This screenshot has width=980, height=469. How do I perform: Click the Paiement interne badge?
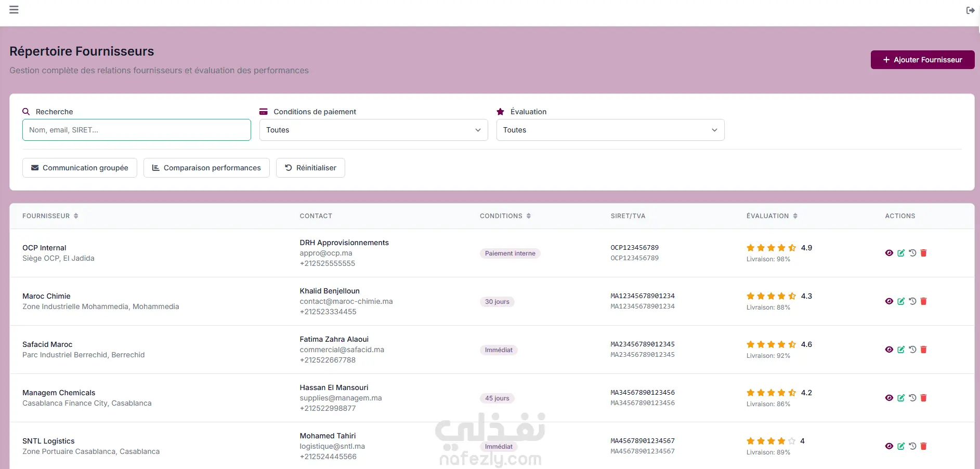tap(510, 253)
